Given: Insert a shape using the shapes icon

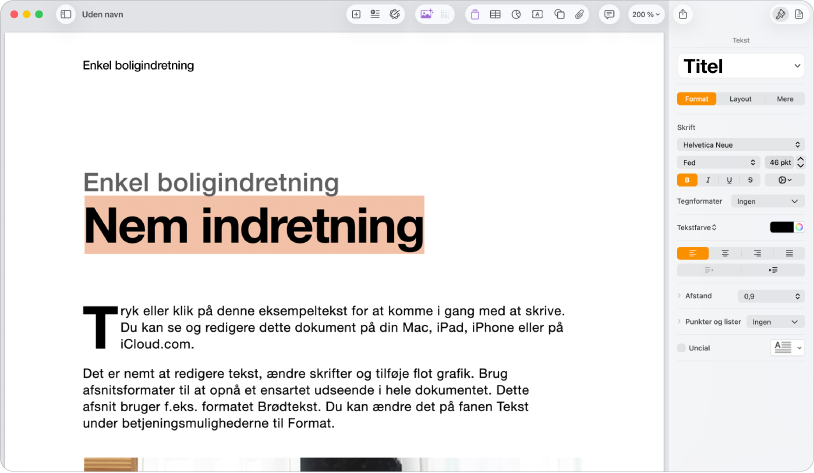Looking at the screenshot, I should click(559, 15).
